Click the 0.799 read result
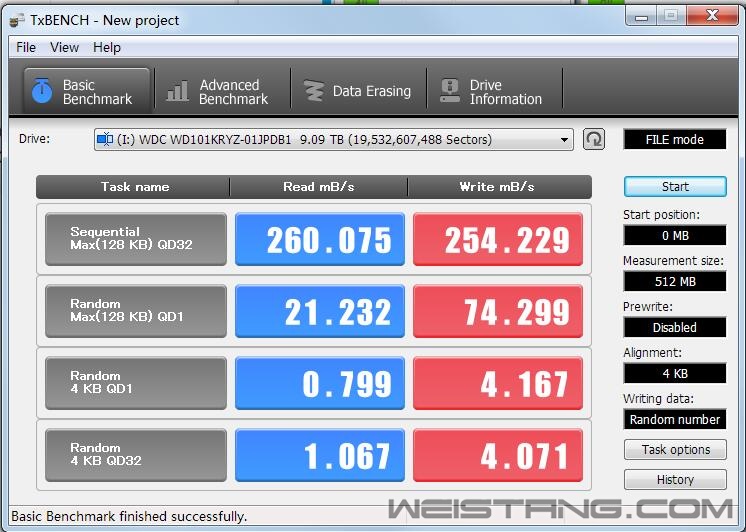 [320, 383]
